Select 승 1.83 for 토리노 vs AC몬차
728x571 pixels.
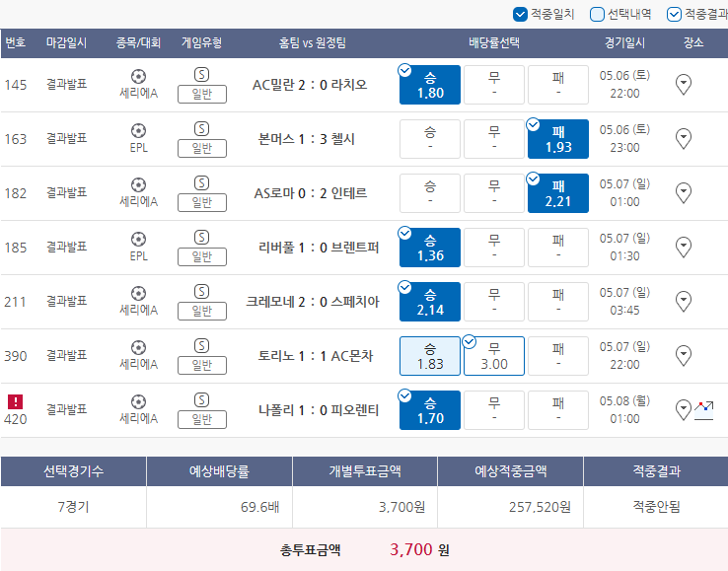(x=430, y=357)
